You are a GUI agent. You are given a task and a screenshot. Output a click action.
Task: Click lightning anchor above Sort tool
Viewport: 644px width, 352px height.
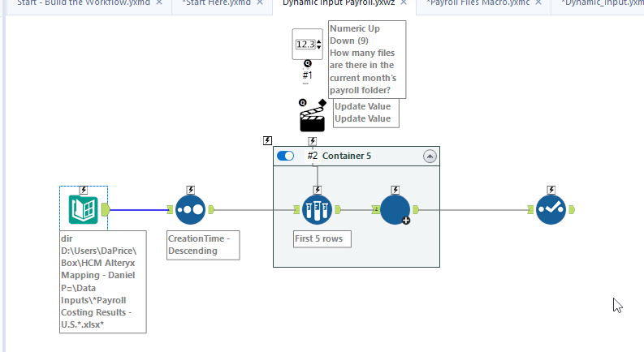(190, 190)
